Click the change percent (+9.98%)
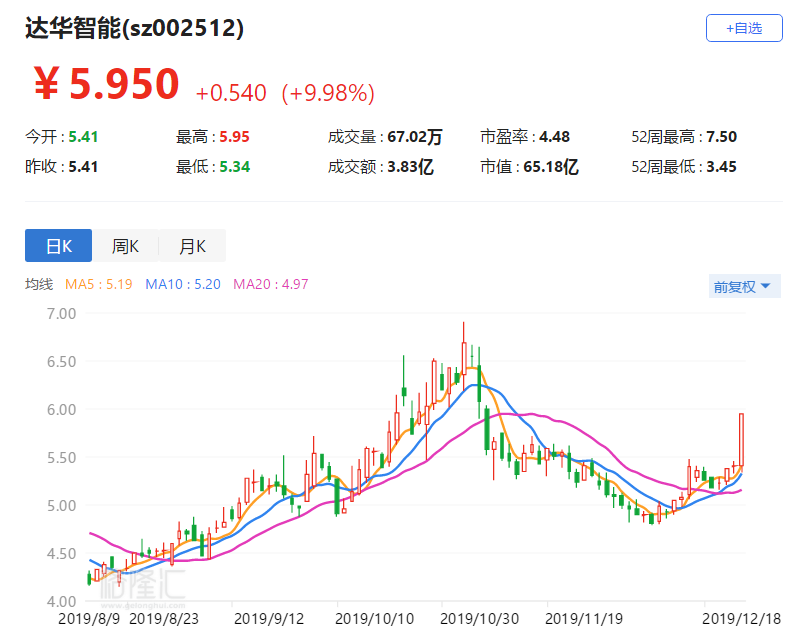The width and height of the screenshot is (806, 634). [x=328, y=93]
